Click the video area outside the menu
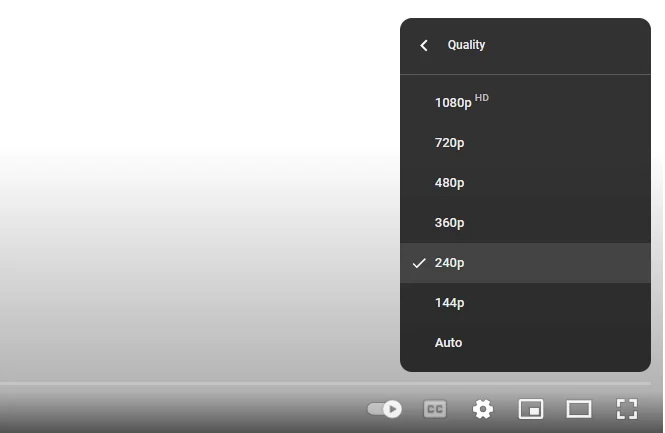Screen dimensions: 665x433 click(x=200, y=200)
